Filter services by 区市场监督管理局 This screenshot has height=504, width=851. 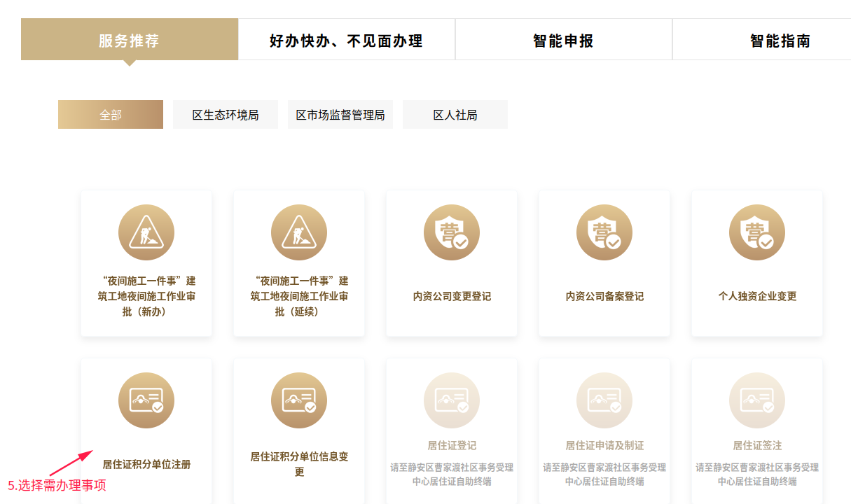point(340,115)
